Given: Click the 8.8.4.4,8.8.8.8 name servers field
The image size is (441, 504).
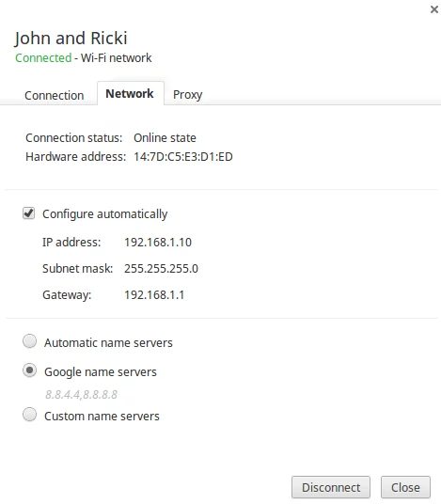Looking at the screenshot, I should click(81, 394).
